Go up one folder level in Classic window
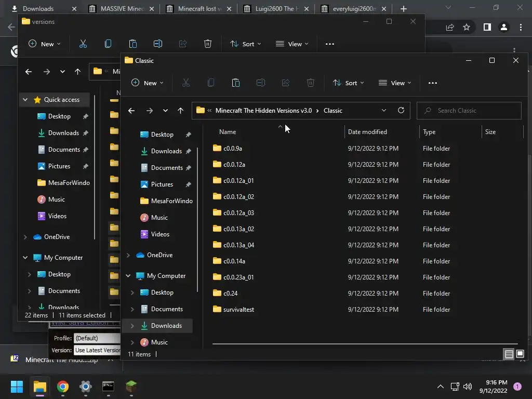 coord(180,111)
